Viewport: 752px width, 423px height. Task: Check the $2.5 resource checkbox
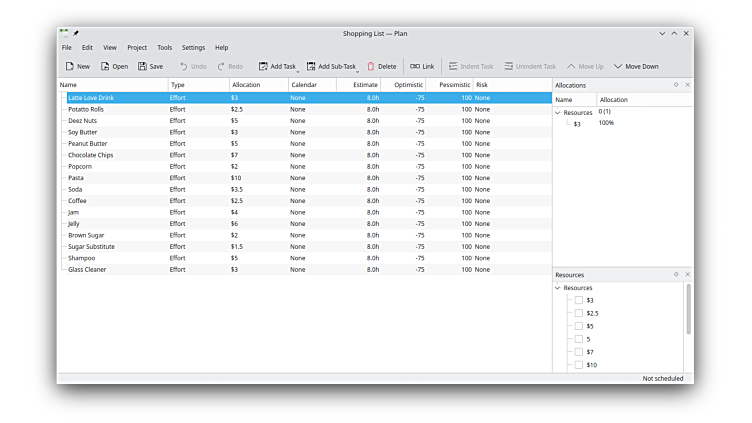point(579,313)
